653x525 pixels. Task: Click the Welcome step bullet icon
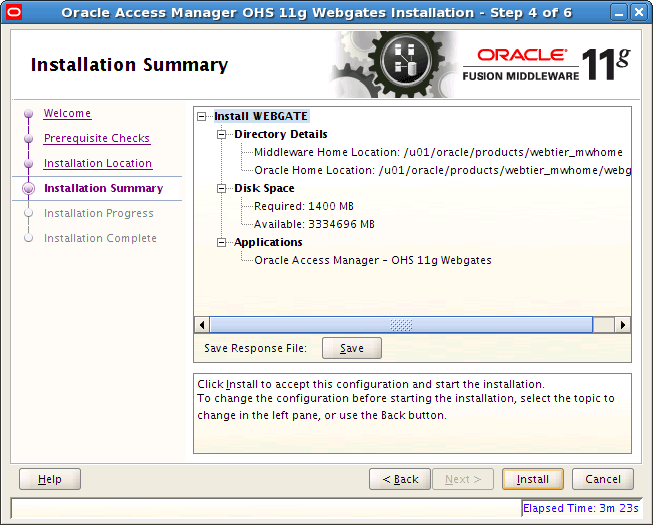tap(29, 113)
